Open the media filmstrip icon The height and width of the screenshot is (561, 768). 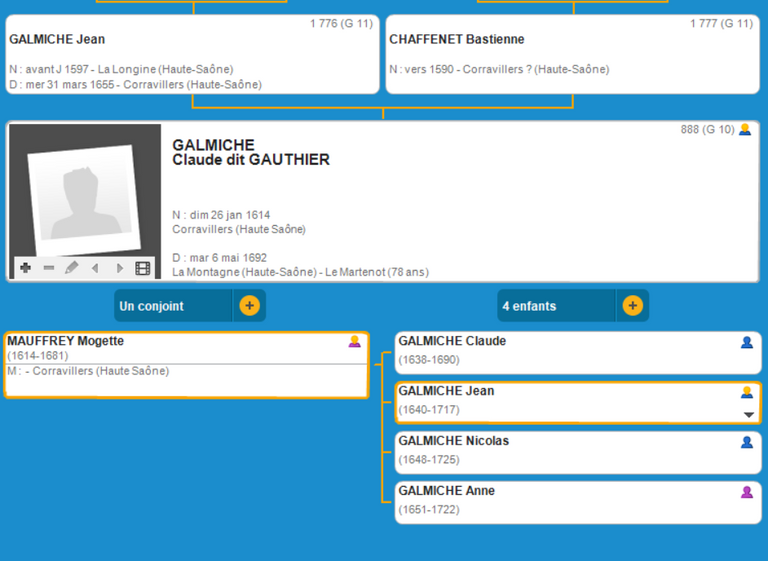pos(143,268)
